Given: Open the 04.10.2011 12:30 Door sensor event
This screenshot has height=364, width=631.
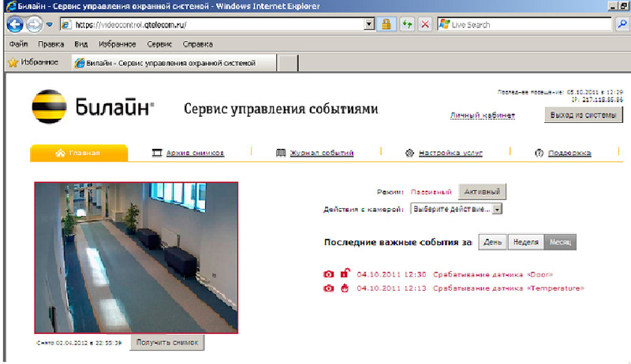Looking at the screenshot, I should coord(455,274).
